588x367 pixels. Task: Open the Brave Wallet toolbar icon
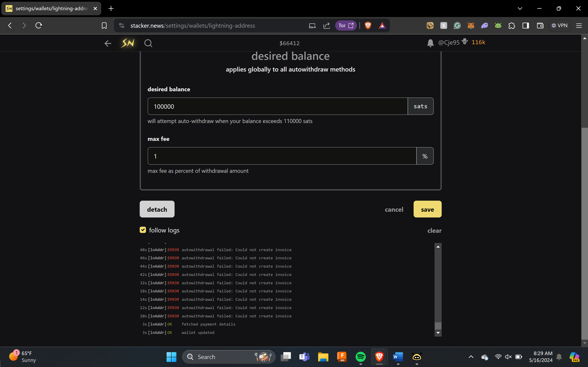point(540,25)
